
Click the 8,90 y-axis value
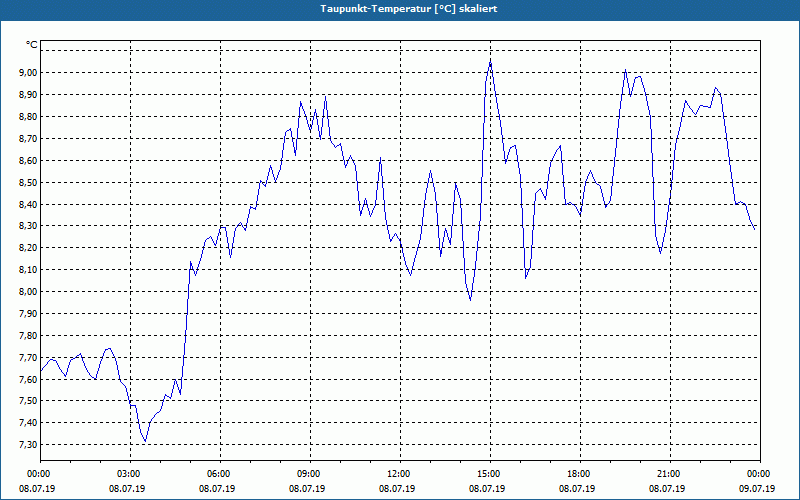(29, 94)
